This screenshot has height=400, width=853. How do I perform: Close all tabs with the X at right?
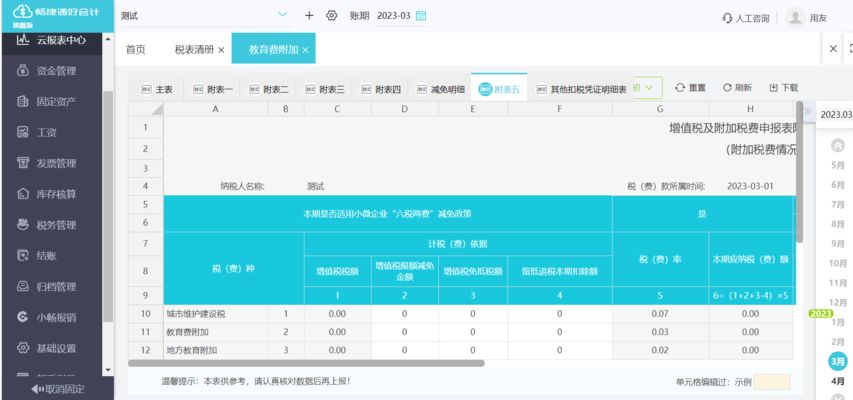pyautogui.click(x=833, y=48)
